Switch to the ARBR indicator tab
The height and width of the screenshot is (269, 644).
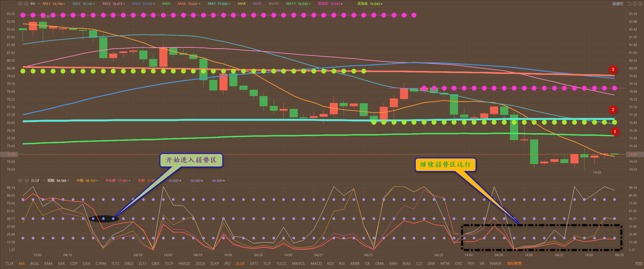(355, 264)
